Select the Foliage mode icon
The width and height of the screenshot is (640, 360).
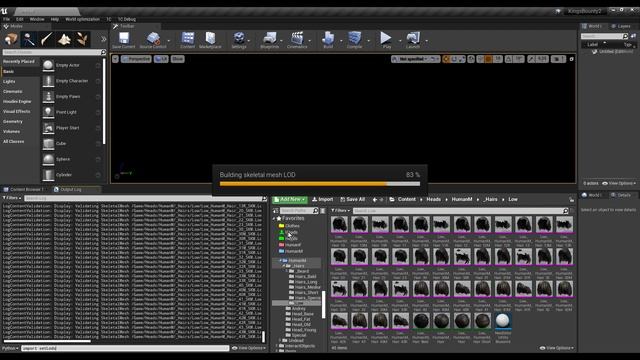[x=82, y=39]
